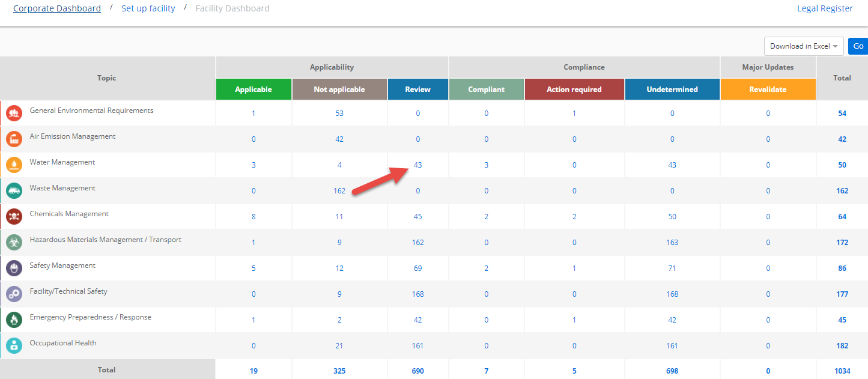
Task: Select the Water Management droplet icon
Action: tap(14, 165)
